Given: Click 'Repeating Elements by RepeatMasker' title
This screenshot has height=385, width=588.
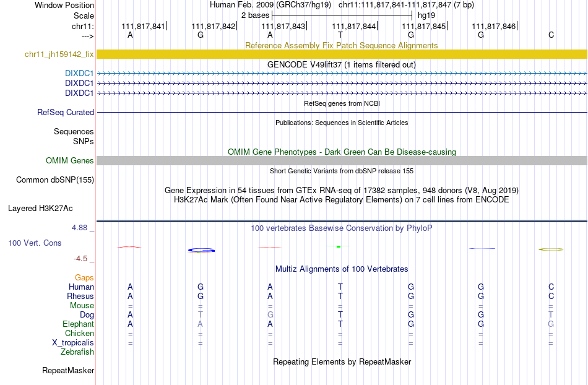Looking at the screenshot, I should [342, 362].
